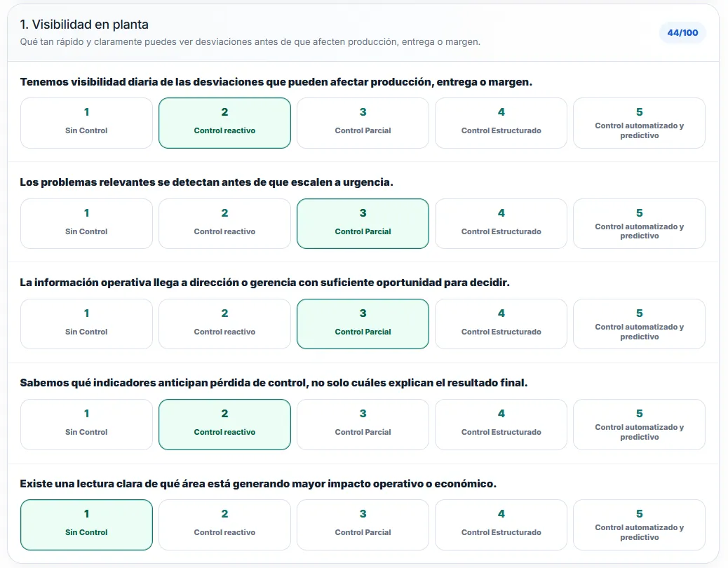Click the 44/100 score badge
The height and width of the screenshot is (568, 728).
tap(682, 32)
